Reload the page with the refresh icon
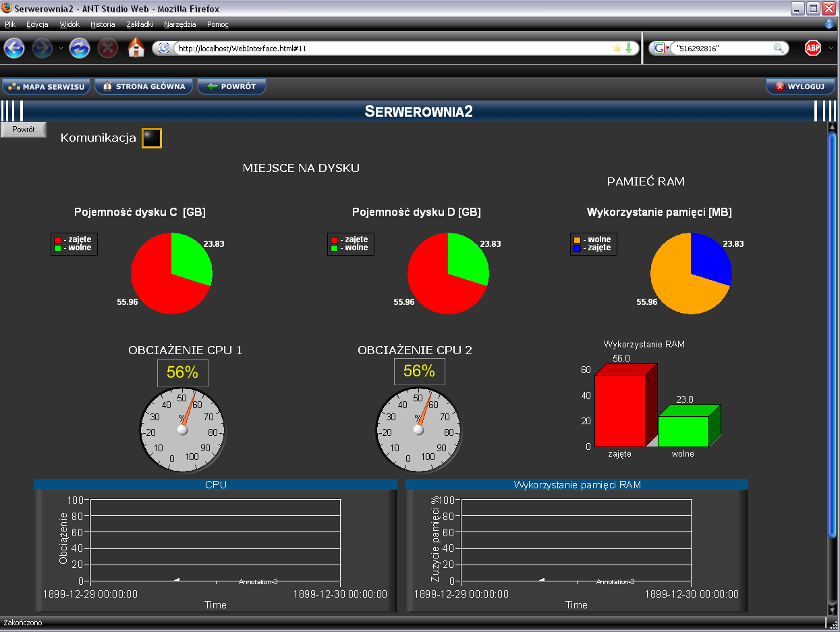 pyautogui.click(x=80, y=48)
